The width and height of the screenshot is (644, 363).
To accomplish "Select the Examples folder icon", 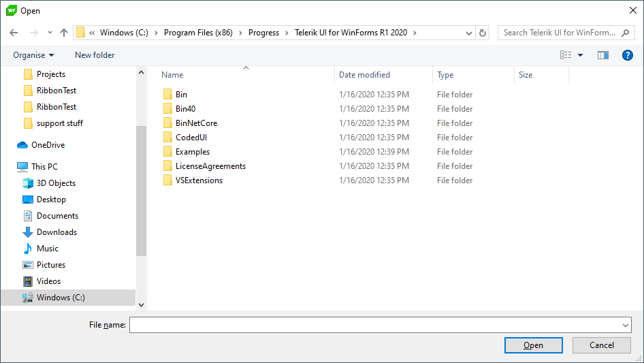I will tap(167, 152).
